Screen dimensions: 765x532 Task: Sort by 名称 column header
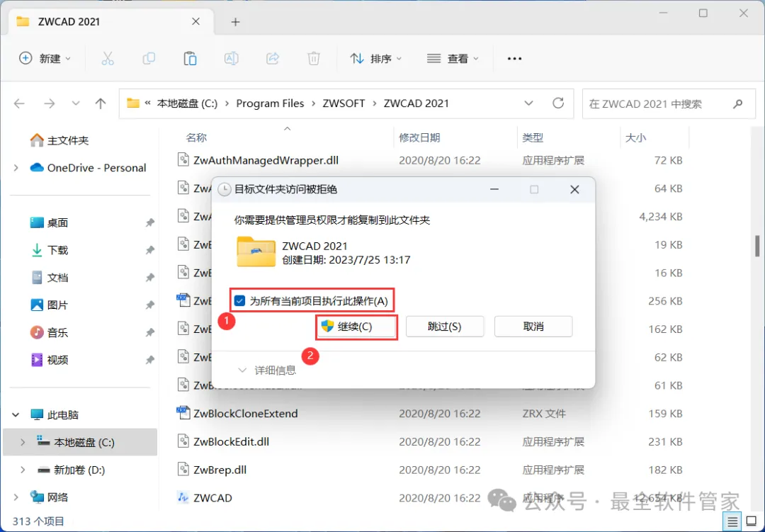pyautogui.click(x=196, y=137)
